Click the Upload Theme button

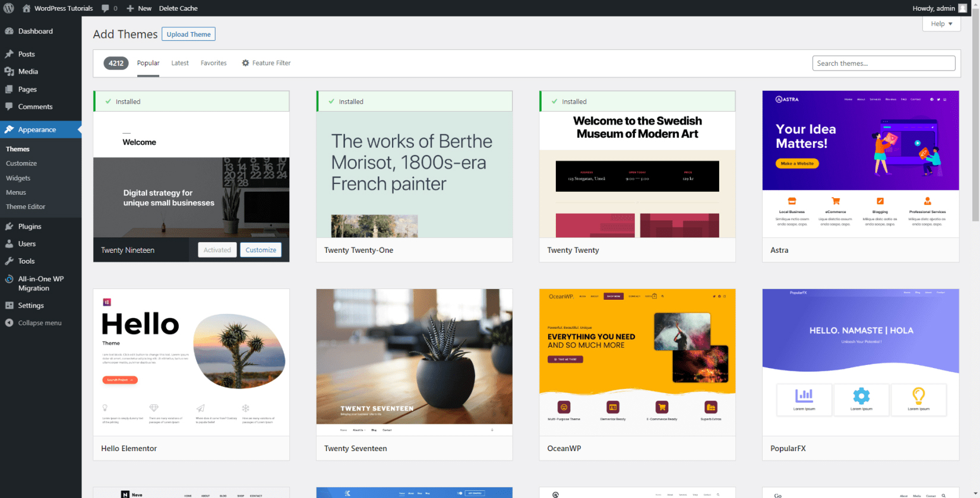tap(188, 34)
